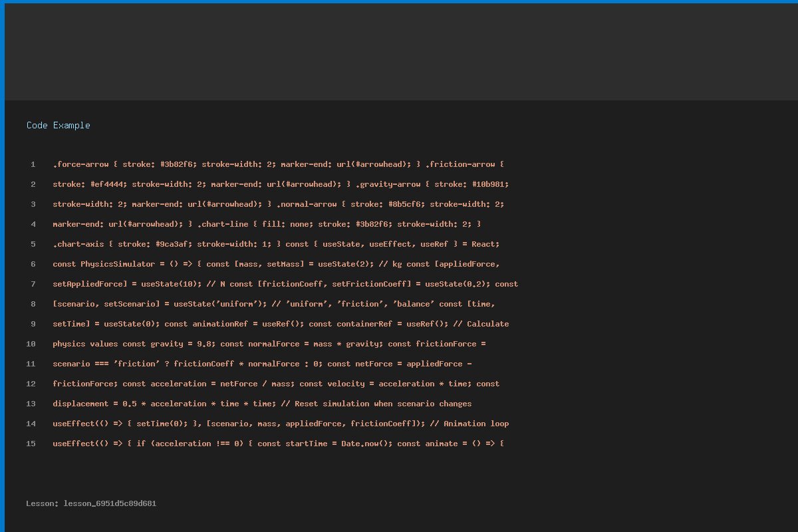798x532 pixels.
Task: Click the line starting "const PhysicsSimulator"
Action: pyautogui.click(x=276, y=264)
